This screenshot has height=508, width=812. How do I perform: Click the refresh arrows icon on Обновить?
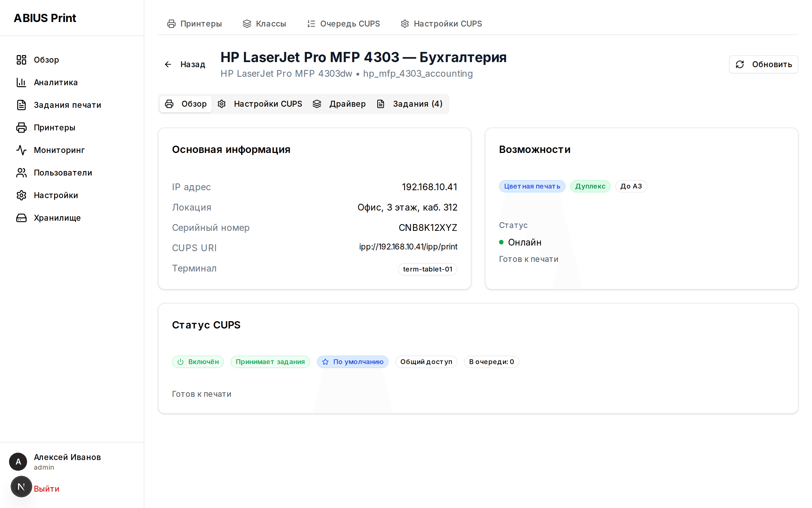click(740, 64)
